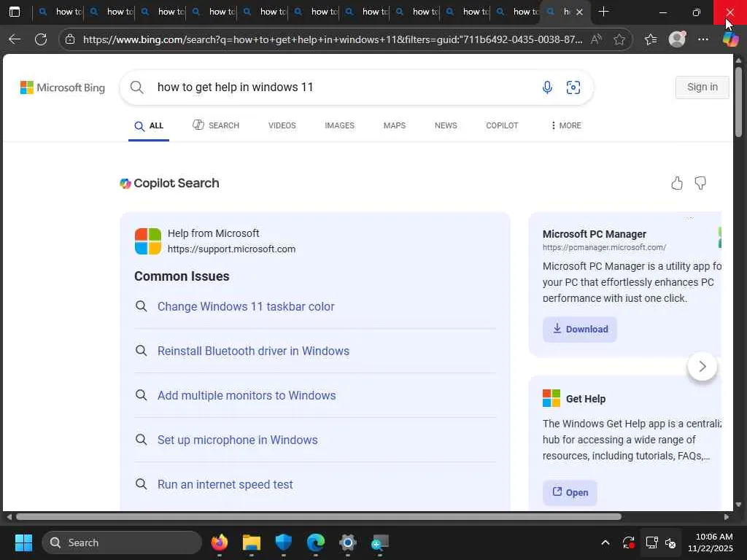Screen dimensions: 747x560
Task: Search using voice microphone icon
Action: point(547,87)
